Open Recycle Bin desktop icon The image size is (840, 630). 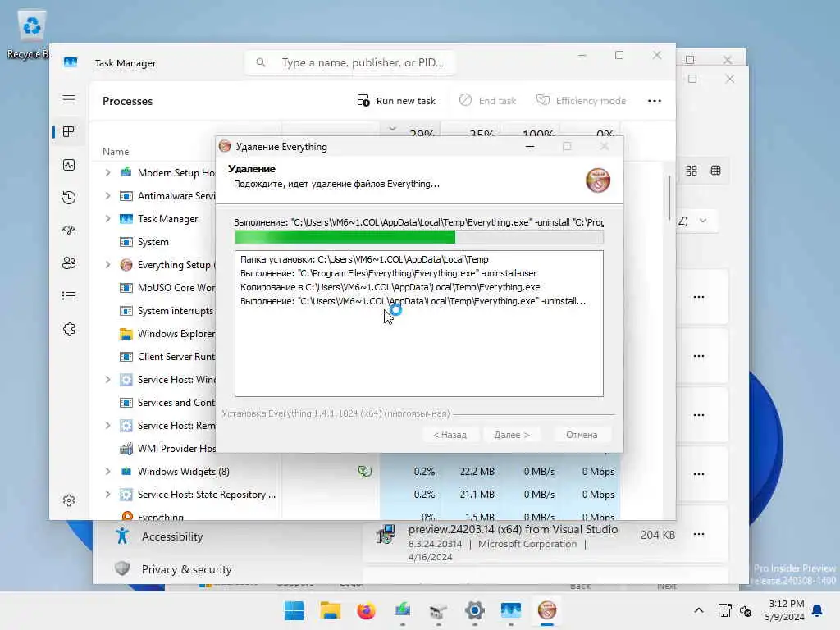31,34
